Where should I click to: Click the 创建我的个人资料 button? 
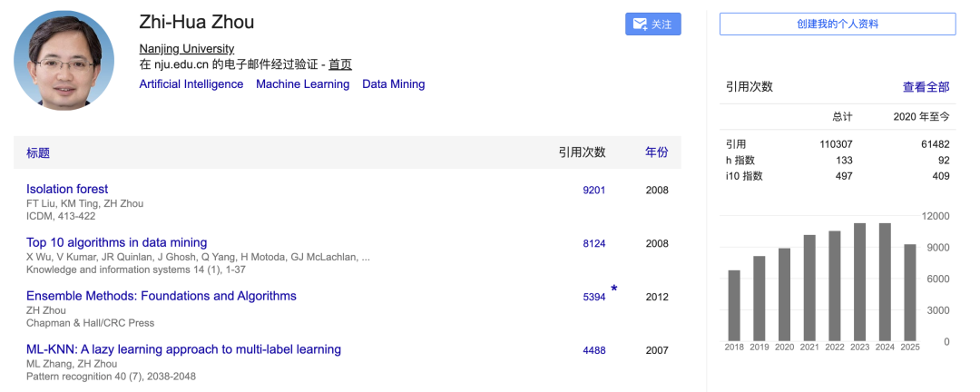[837, 24]
